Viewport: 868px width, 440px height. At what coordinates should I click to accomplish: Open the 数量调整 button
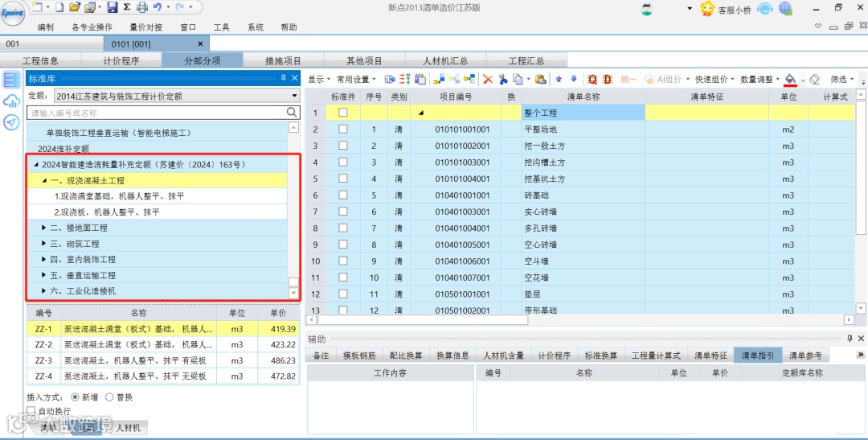click(759, 80)
